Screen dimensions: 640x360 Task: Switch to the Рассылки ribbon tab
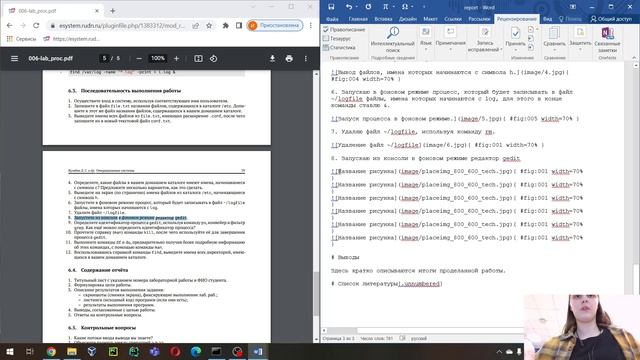(479, 19)
